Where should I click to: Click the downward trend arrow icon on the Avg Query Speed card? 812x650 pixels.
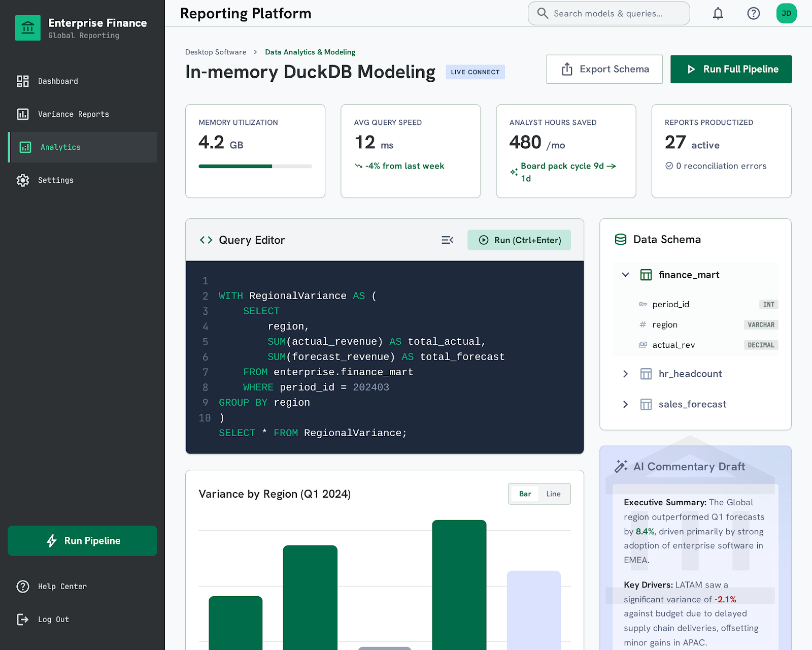(358, 166)
